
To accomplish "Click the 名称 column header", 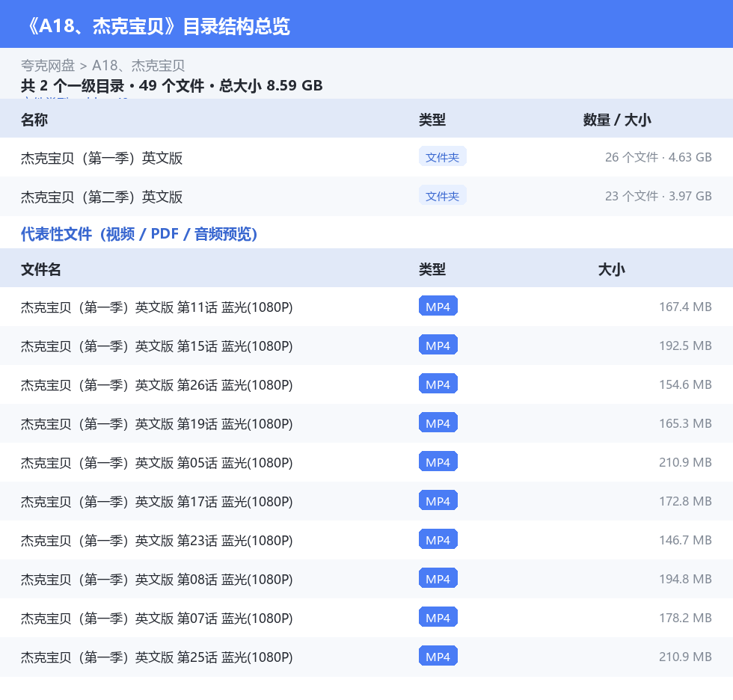I will coord(34,120).
